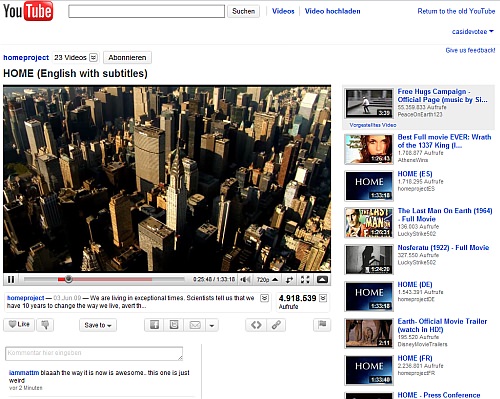Click the video player frame
This screenshot has width=500, height=399.
click(167, 179)
